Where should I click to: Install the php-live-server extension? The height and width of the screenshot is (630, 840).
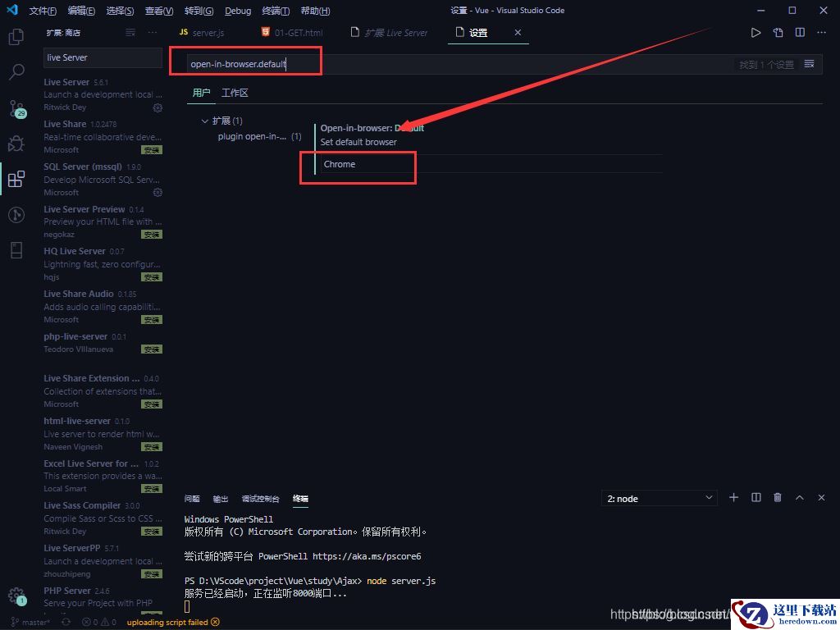pyautogui.click(x=152, y=349)
